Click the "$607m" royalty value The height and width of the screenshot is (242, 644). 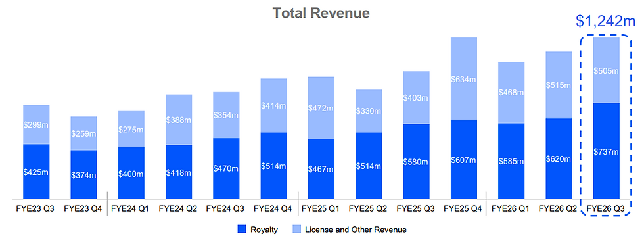[x=463, y=160]
